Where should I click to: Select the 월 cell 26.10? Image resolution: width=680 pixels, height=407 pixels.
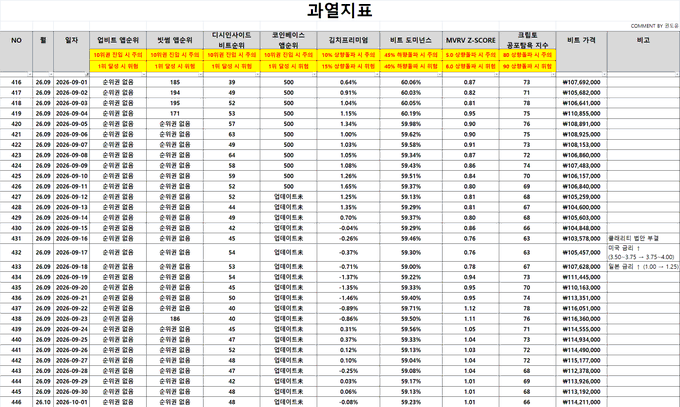click(x=43, y=402)
